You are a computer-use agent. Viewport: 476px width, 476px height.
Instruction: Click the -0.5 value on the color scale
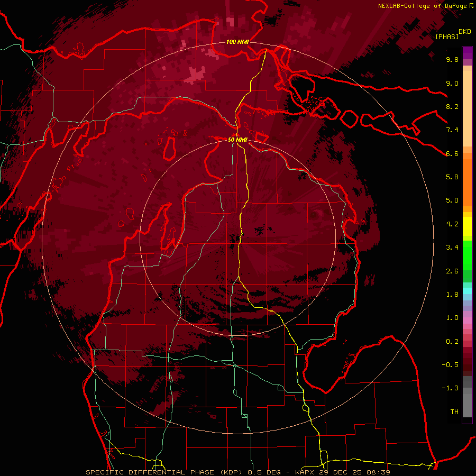coord(450,365)
